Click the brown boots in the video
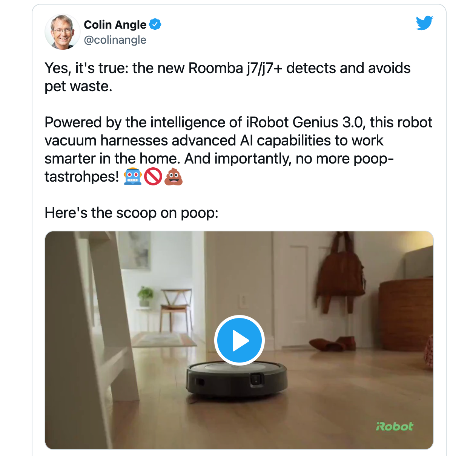This screenshot has height=456, width=476. [x=333, y=344]
